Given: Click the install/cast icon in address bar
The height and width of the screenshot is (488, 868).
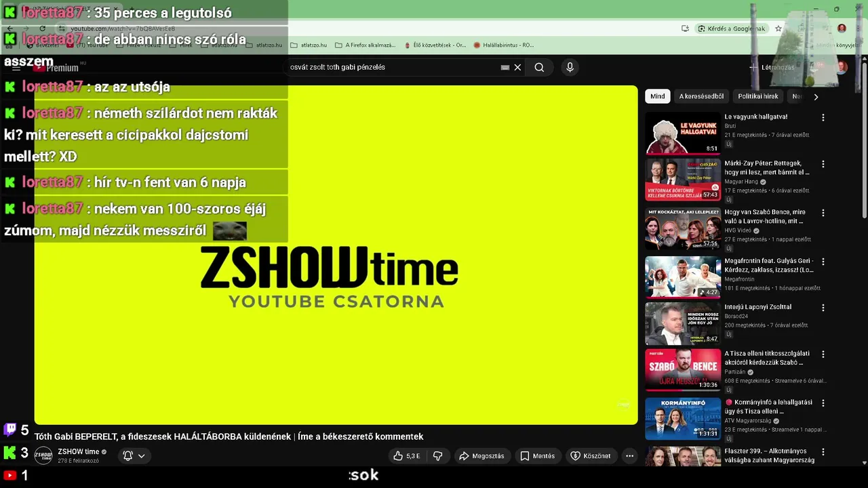Looking at the screenshot, I should (685, 28).
